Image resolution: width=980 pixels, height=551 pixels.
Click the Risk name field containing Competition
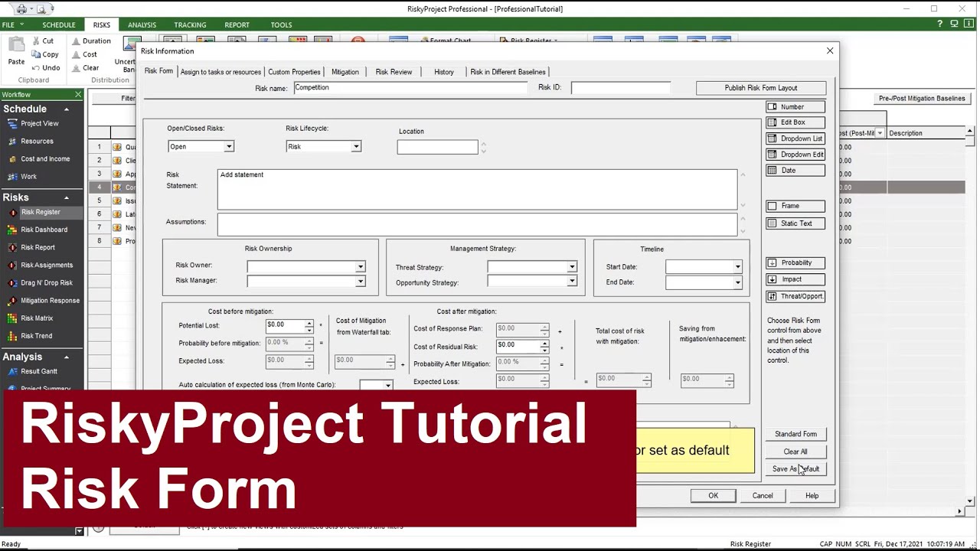click(410, 88)
